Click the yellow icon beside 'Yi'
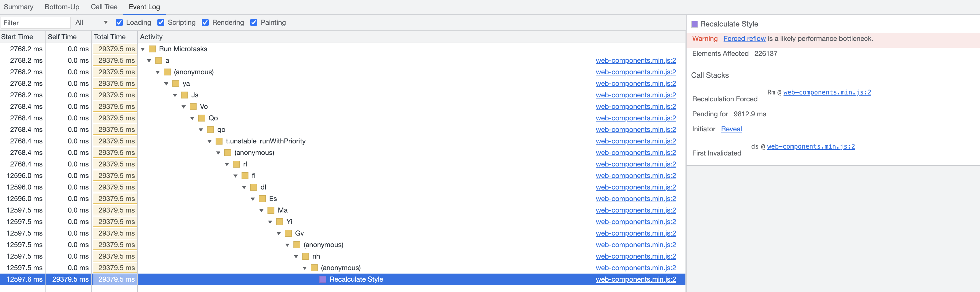The width and height of the screenshot is (980, 292). point(280,222)
